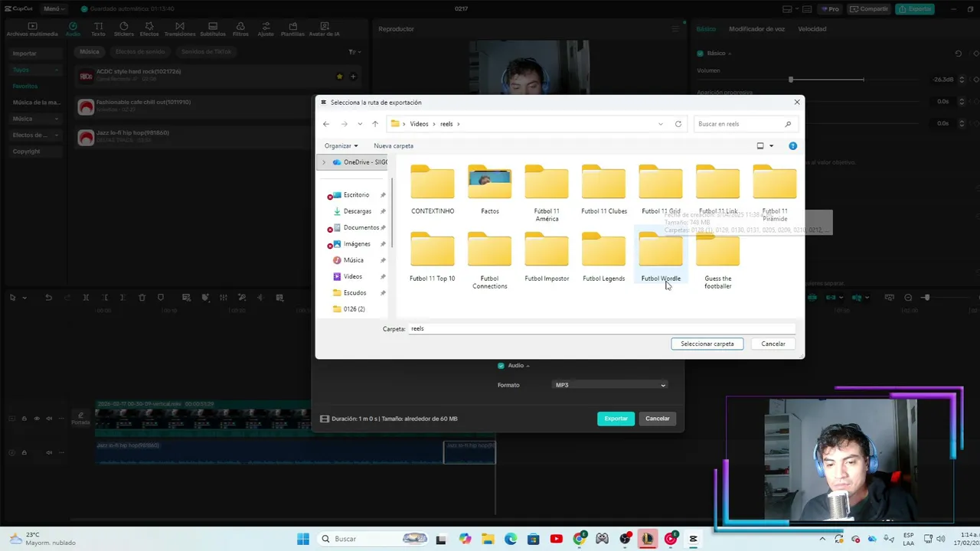Click Nueva carpeta button

coord(394,145)
